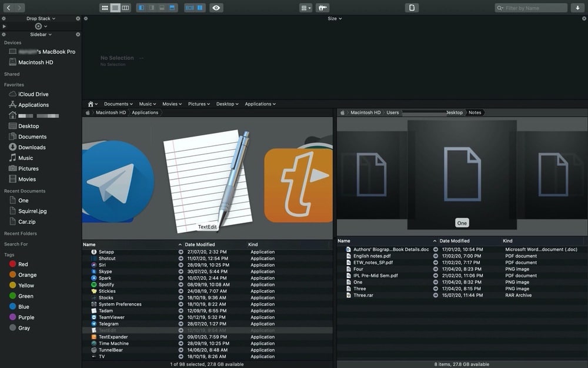Expand the Documents dropdown in favorites bar
Image resolution: width=588 pixels, height=368 pixels.
click(x=119, y=104)
